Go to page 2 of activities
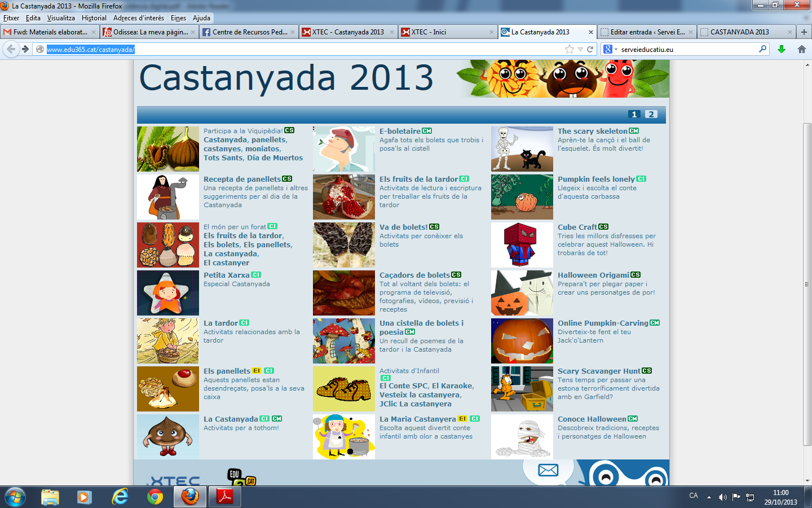This screenshot has height=508, width=812. (x=651, y=115)
